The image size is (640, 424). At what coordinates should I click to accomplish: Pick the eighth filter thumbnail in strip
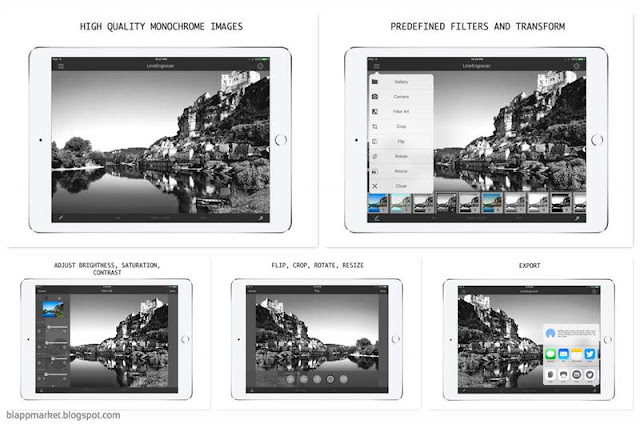click(x=538, y=203)
